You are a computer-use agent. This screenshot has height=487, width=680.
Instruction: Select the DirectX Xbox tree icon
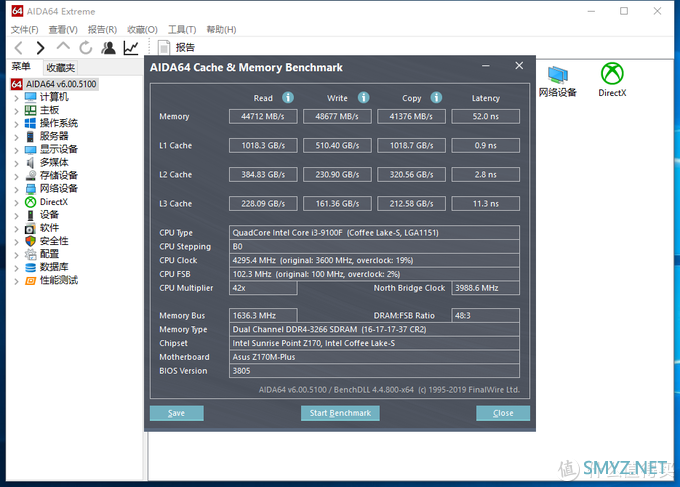pos(30,202)
